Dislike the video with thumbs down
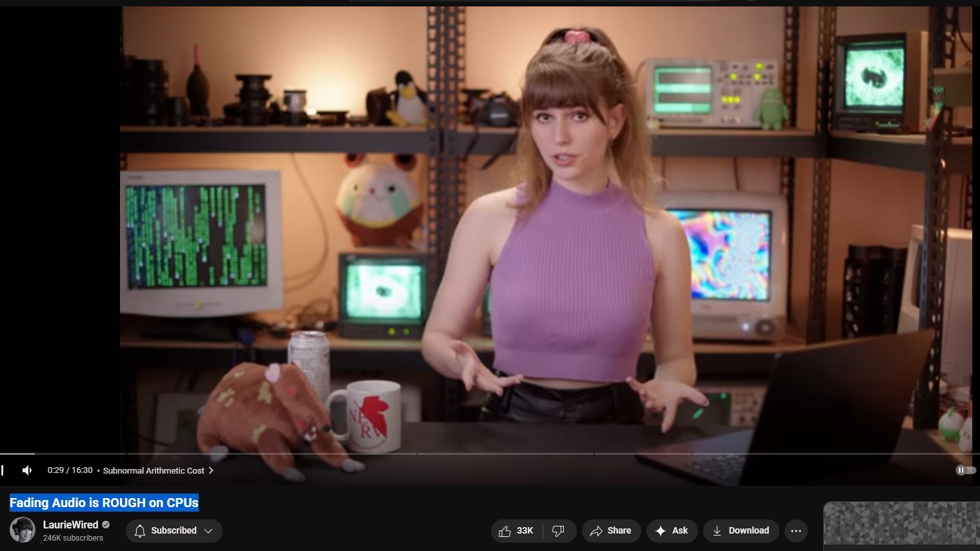 point(559,530)
